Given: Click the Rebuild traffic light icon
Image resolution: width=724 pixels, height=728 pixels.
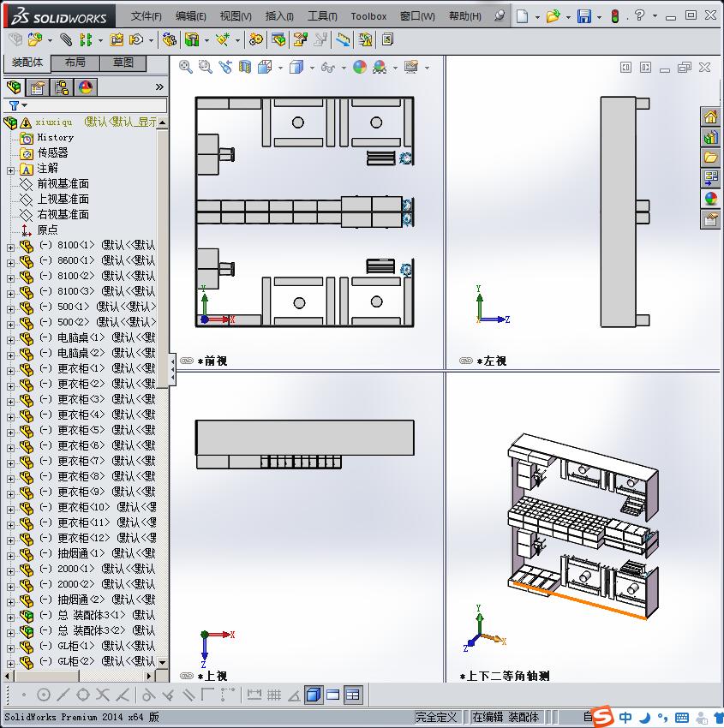Looking at the screenshot, I should pyautogui.click(x=615, y=16).
